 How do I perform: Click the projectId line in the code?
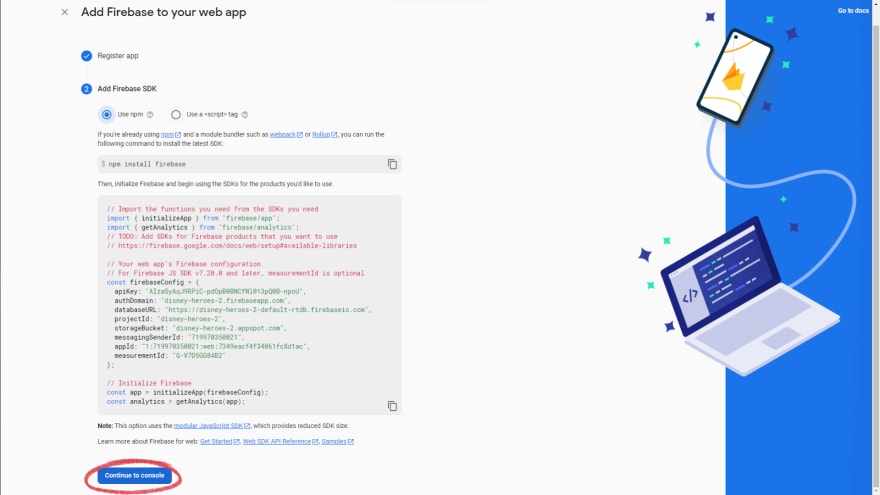coord(169,319)
